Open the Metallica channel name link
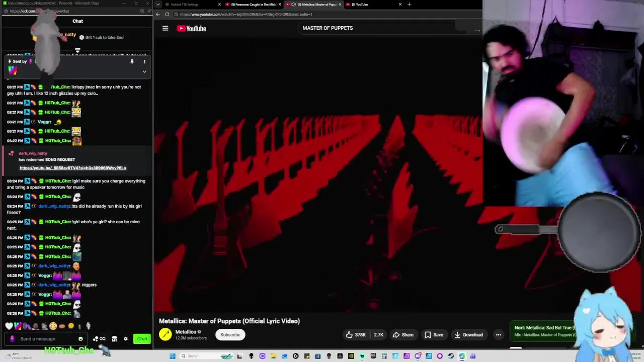644x362 pixels. coord(185,332)
